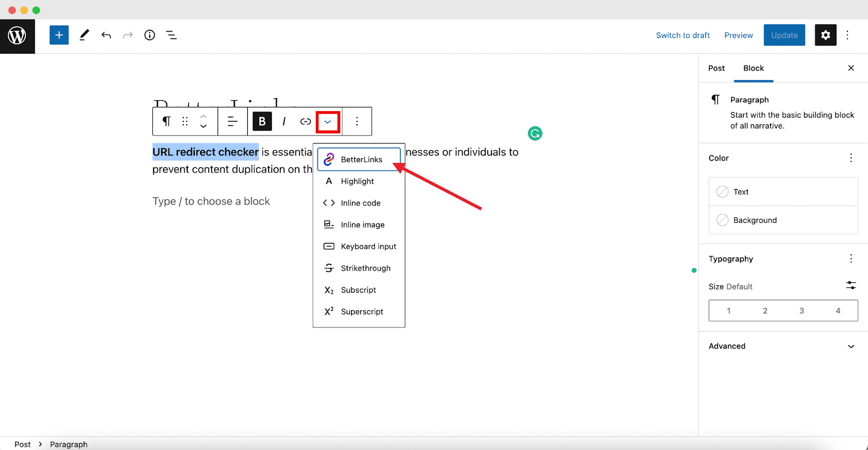
Task: Close the settings sidebar
Action: point(851,68)
